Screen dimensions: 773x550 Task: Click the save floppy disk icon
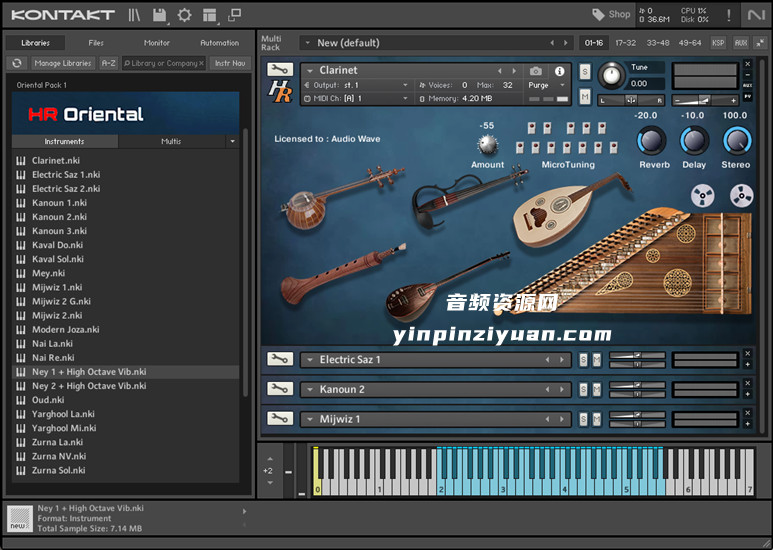160,15
